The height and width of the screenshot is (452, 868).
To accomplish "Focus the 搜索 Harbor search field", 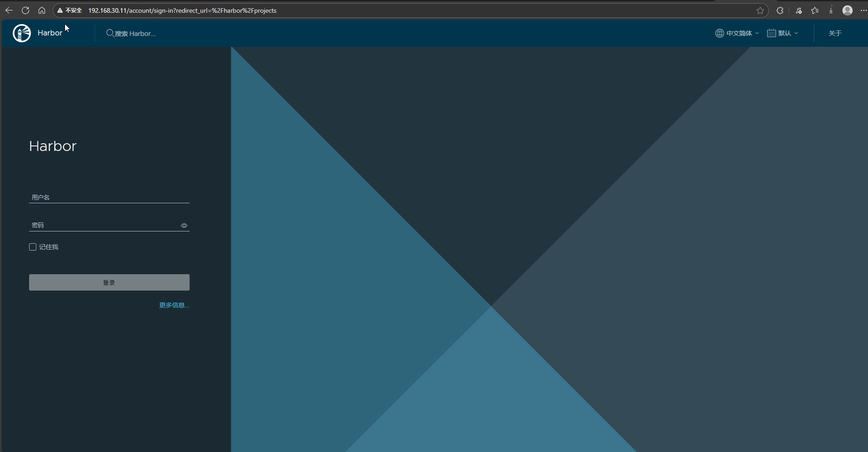I will tap(135, 34).
